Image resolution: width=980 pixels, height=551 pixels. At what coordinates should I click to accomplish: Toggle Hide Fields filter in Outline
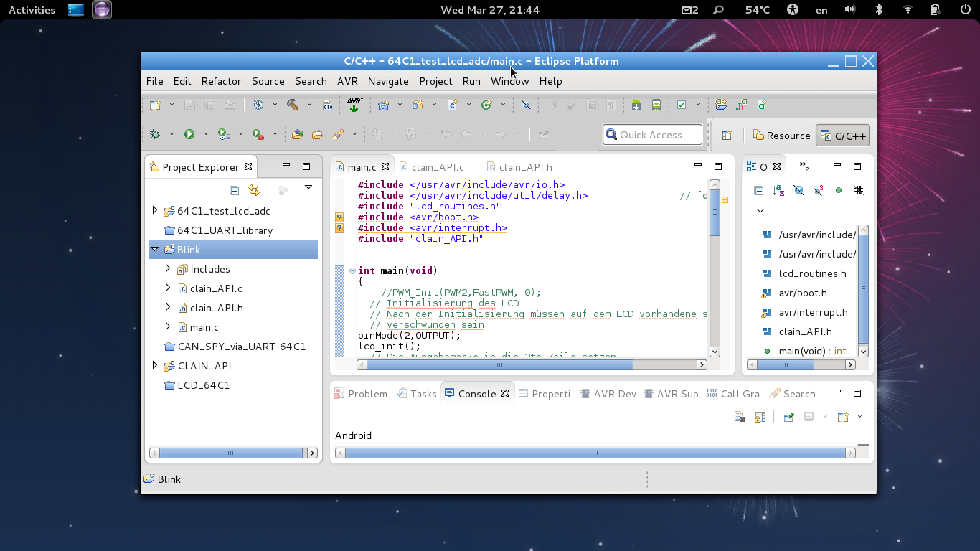click(x=798, y=190)
